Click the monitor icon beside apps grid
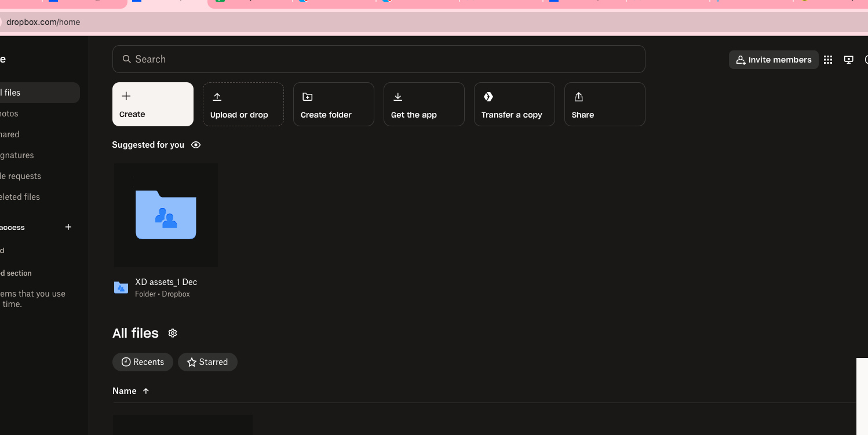Screen dimensions: 868x435 tap(849, 60)
